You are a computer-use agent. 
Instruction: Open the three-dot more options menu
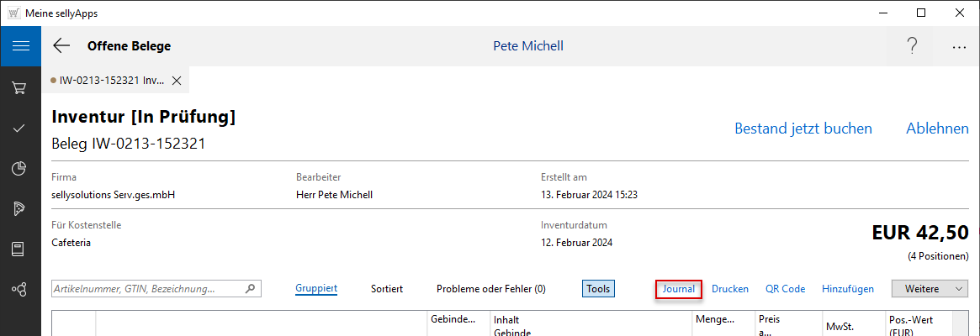pyautogui.click(x=959, y=47)
